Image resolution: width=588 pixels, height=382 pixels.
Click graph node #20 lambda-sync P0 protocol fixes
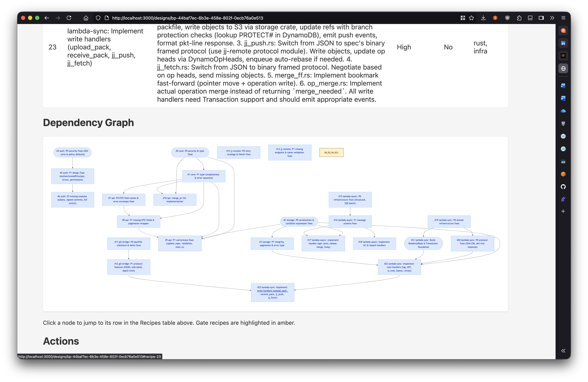(x=472, y=243)
